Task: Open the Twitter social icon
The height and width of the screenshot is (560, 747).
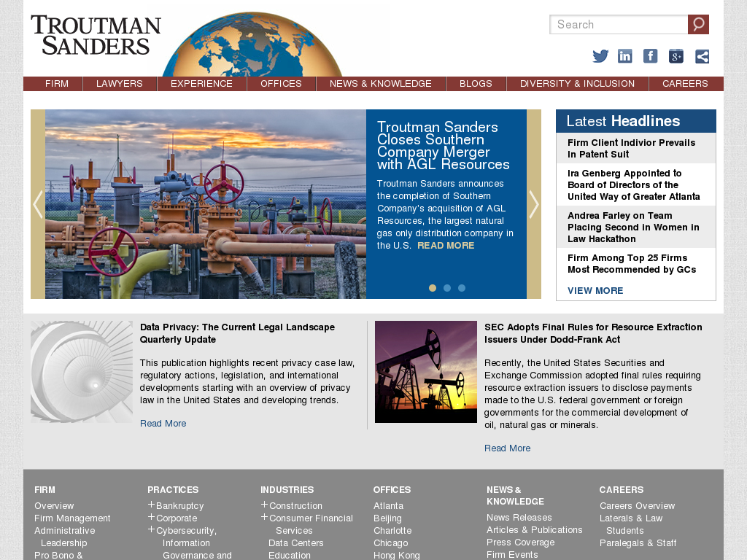Action: [600, 56]
